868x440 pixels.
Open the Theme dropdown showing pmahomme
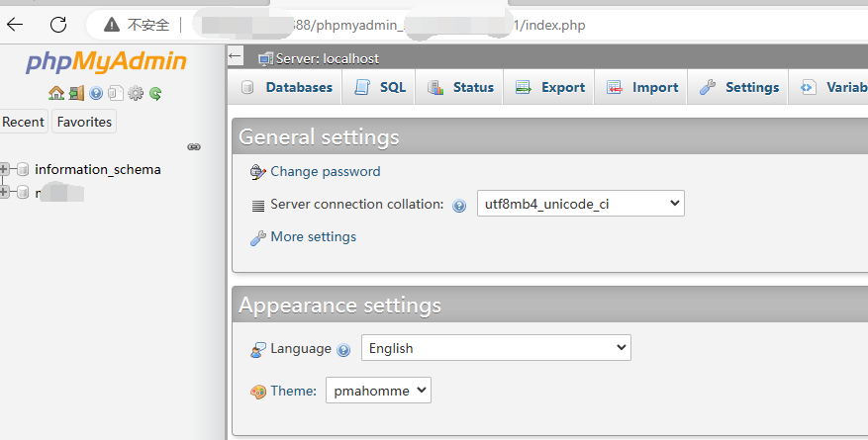coord(379,391)
